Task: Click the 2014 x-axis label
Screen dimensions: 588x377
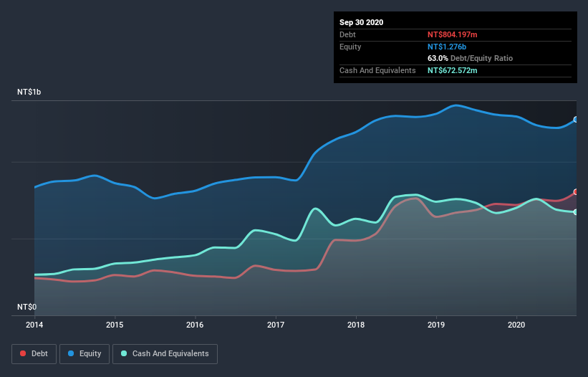Action: [34, 325]
